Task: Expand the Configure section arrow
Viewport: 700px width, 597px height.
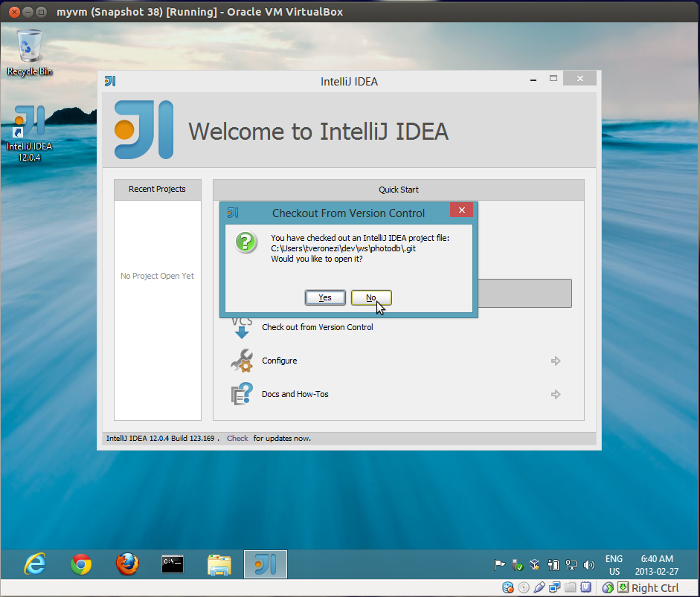Action: 556,361
